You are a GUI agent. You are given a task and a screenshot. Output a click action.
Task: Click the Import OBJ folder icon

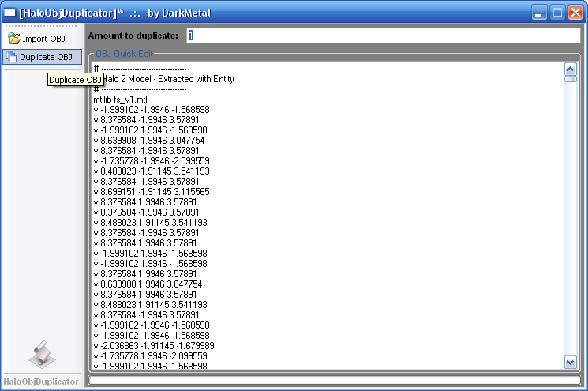[x=14, y=38]
